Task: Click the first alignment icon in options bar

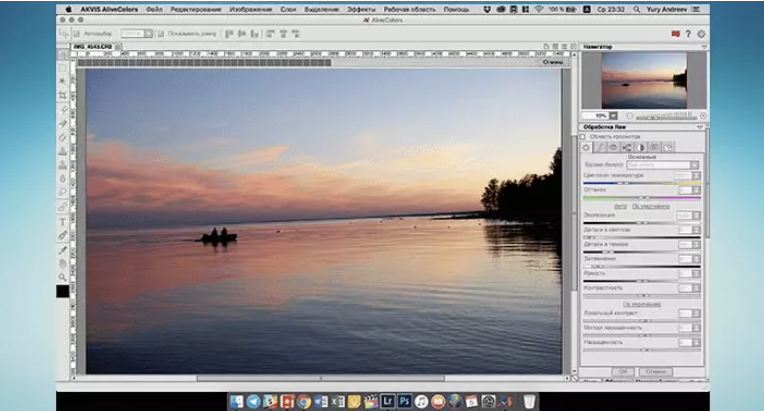Action: coord(229,34)
